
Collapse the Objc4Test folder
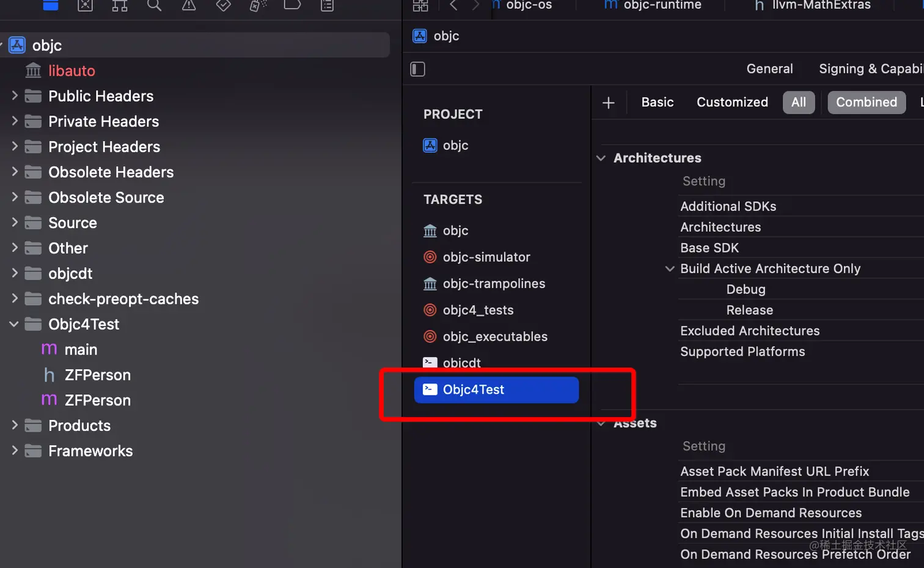[14, 324]
